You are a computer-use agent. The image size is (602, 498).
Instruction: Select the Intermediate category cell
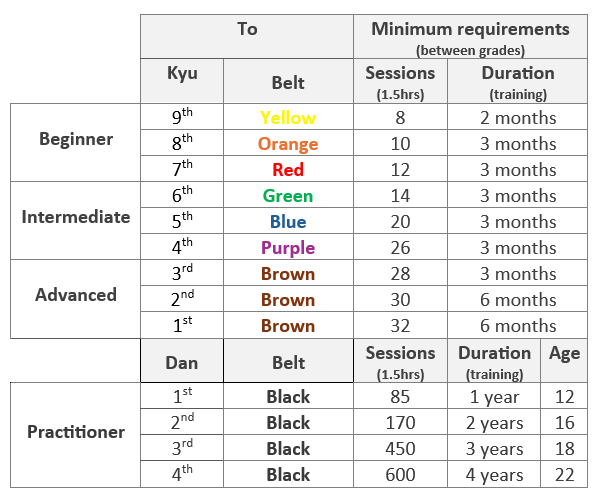point(76,220)
